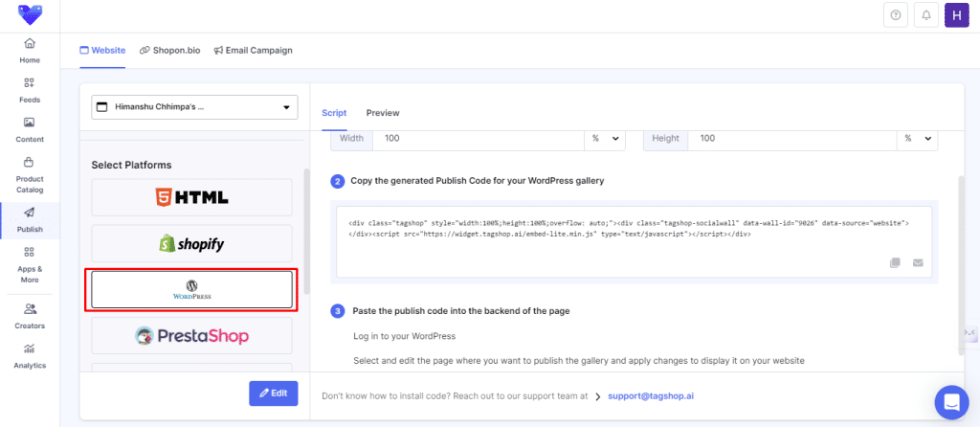The height and width of the screenshot is (427, 980).
Task: Open the Width unit dropdown
Action: tap(605, 139)
